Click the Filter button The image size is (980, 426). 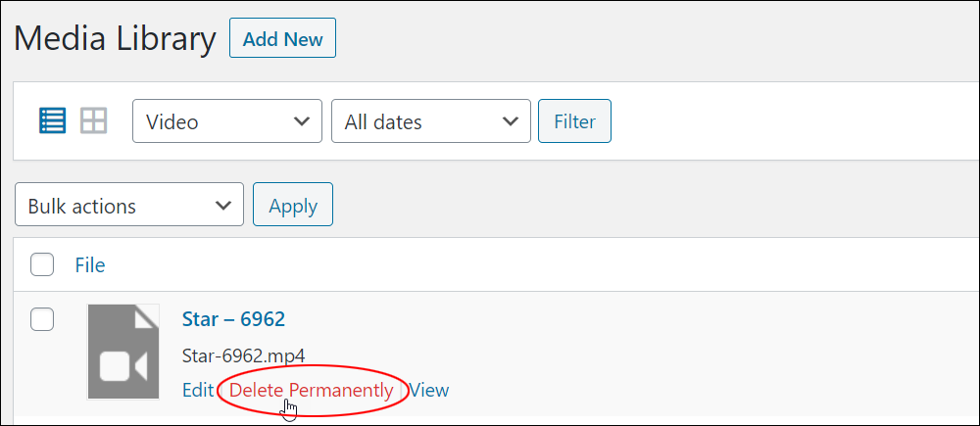(574, 120)
